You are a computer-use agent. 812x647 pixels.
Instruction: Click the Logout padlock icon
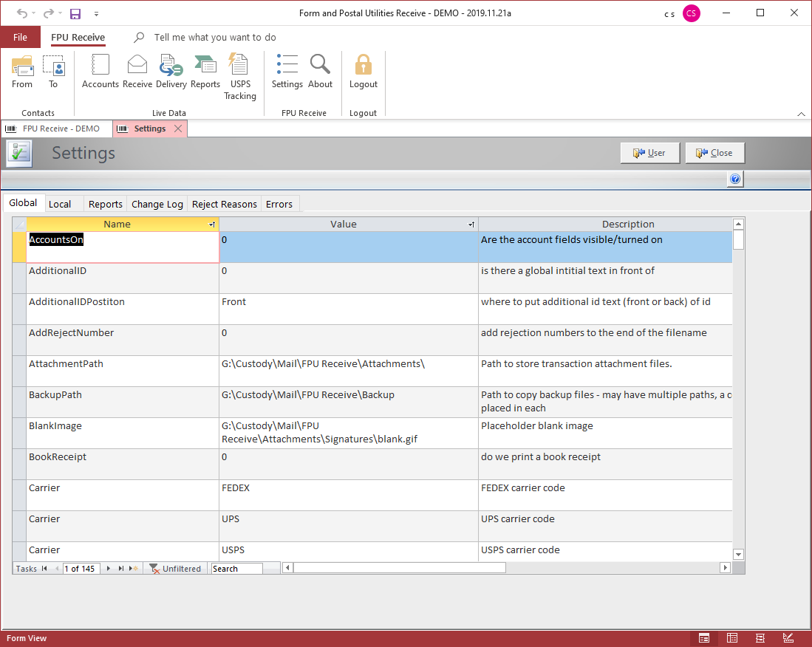pyautogui.click(x=363, y=66)
